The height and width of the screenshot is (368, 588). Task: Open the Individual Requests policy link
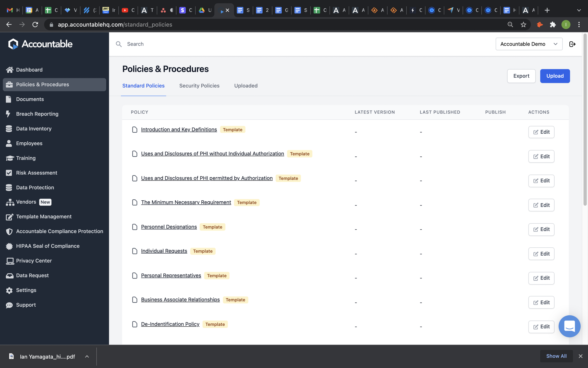[x=164, y=251]
